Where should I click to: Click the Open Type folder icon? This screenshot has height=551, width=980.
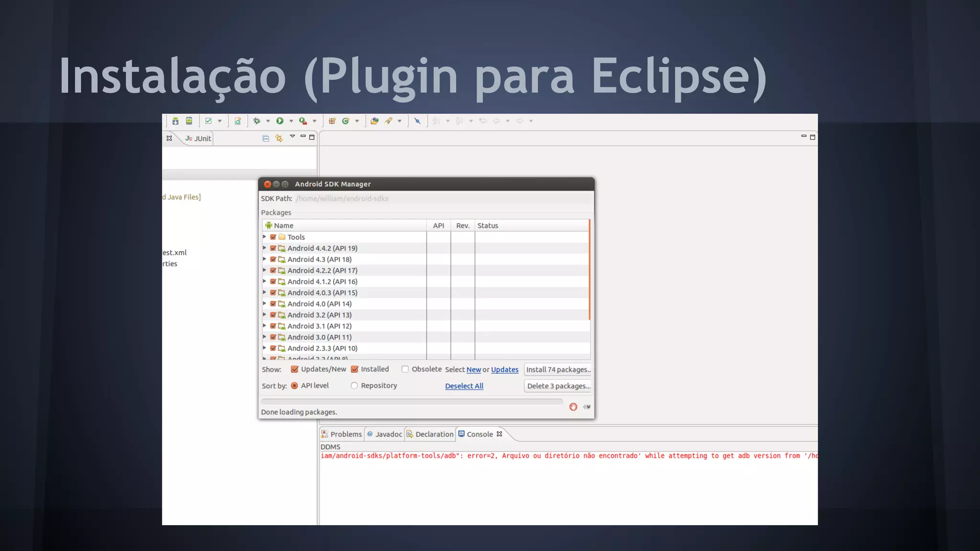[375, 121]
